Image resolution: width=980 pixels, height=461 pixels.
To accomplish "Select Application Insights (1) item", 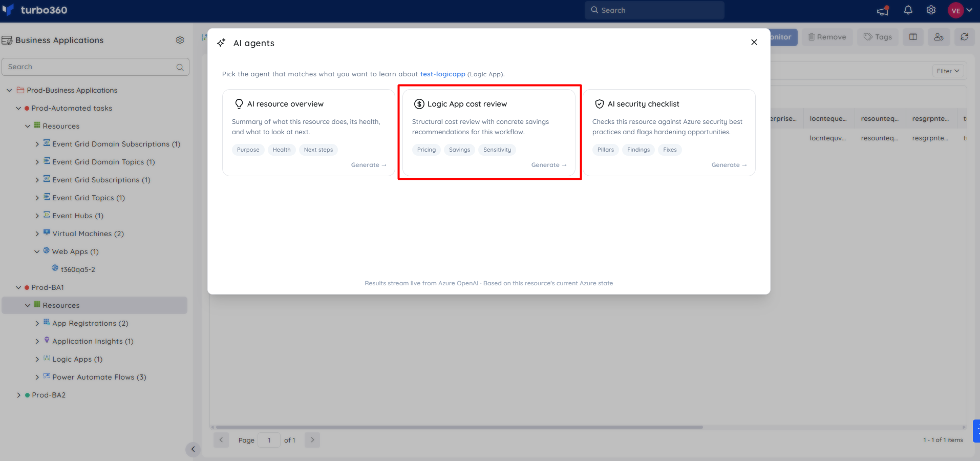I will (x=93, y=341).
